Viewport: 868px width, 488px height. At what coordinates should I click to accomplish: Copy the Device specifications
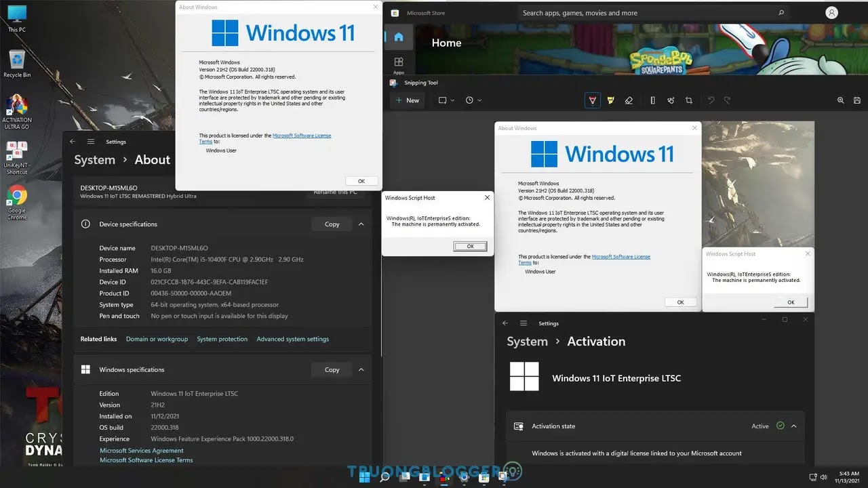332,224
